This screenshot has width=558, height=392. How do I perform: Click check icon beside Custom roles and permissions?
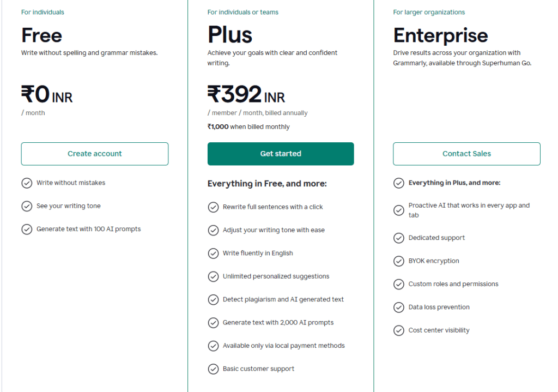point(399,284)
